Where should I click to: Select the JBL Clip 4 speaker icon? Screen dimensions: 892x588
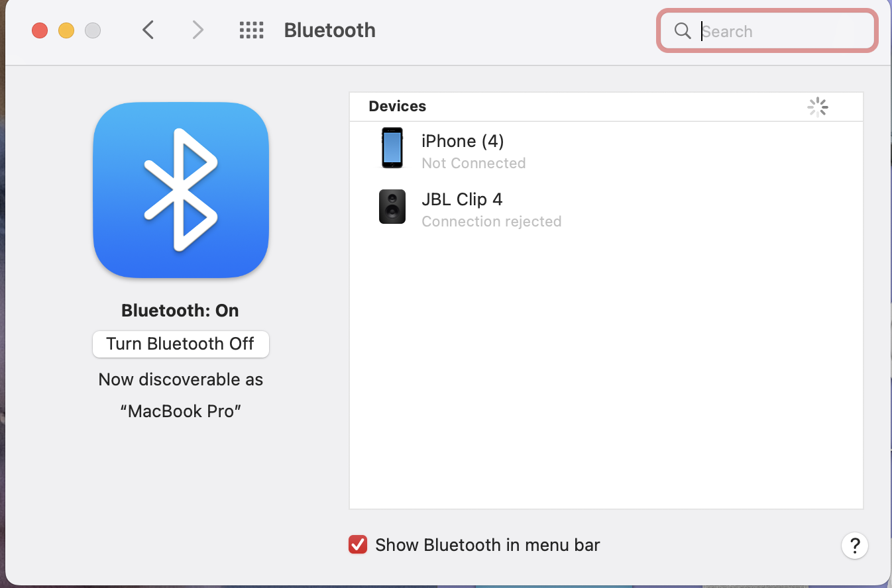click(392, 206)
